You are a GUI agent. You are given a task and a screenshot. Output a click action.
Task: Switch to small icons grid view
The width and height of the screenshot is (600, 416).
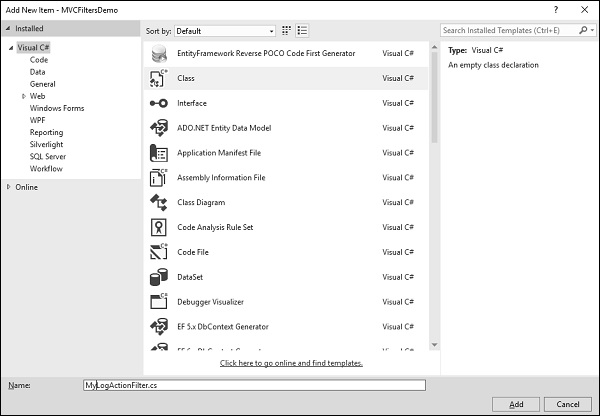287,31
